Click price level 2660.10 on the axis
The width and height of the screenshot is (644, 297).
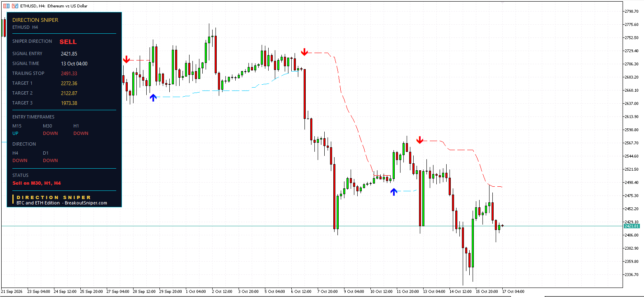pos(632,90)
